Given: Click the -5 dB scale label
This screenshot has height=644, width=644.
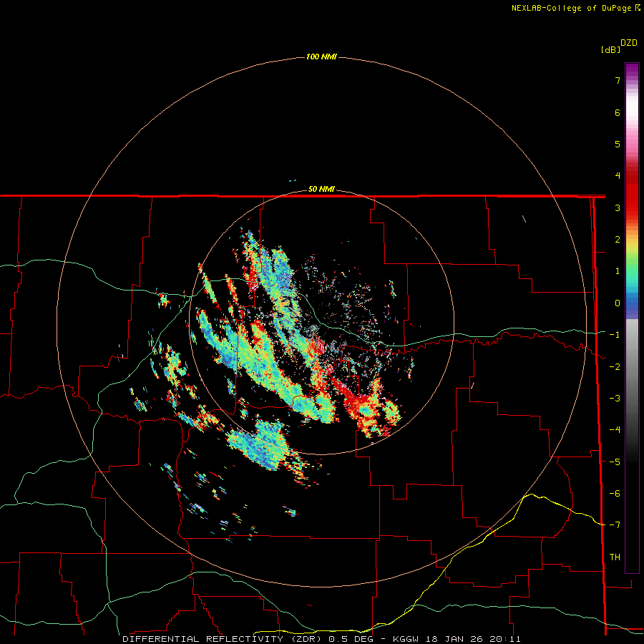Looking at the screenshot, I should click(x=615, y=462).
